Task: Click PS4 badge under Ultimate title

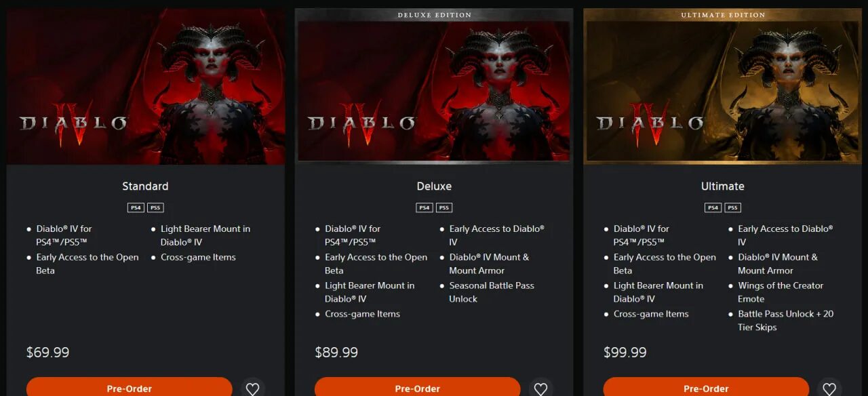Action: point(713,207)
